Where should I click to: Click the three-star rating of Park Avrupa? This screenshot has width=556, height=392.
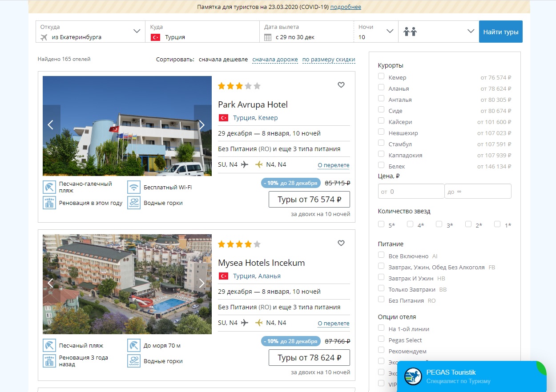pos(239,86)
